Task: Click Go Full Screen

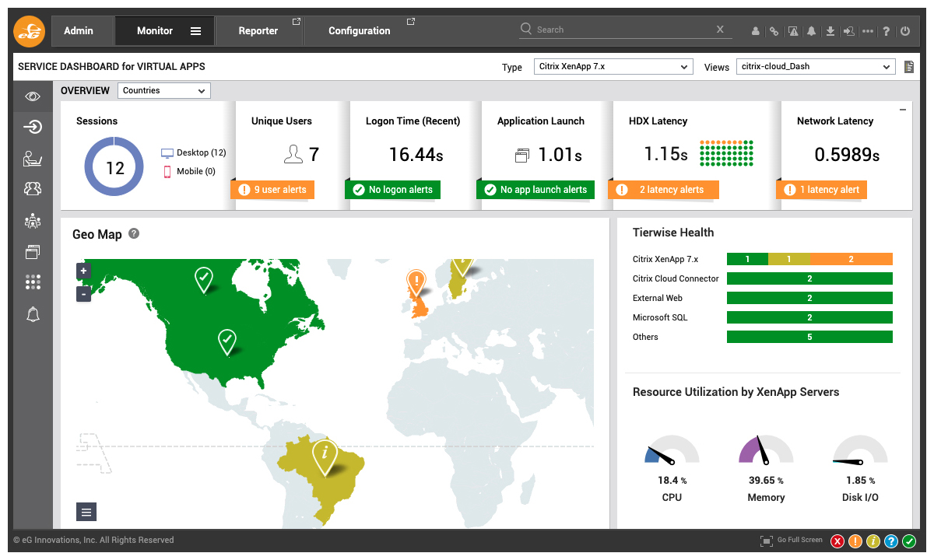Action: pyautogui.click(x=791, y=541)
